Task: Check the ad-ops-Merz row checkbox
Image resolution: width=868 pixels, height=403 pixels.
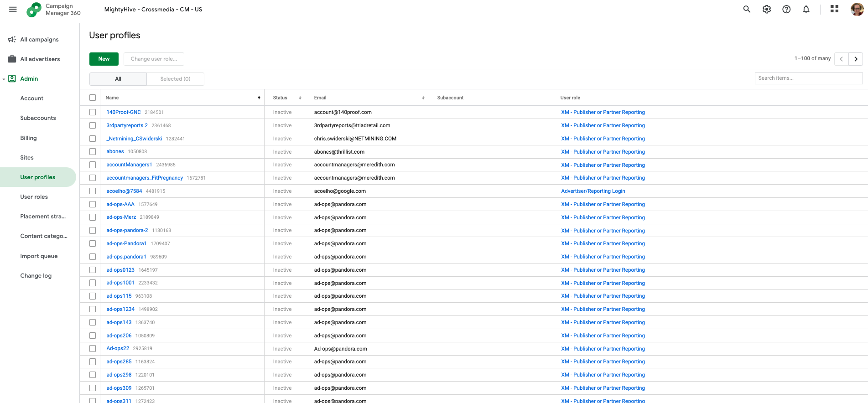Action: 93,217
